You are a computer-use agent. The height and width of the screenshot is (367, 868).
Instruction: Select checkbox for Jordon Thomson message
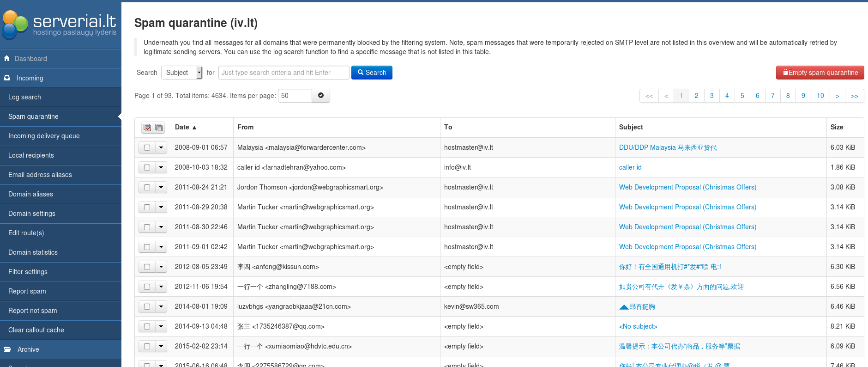pyautogui.click(x=147, y=188)
